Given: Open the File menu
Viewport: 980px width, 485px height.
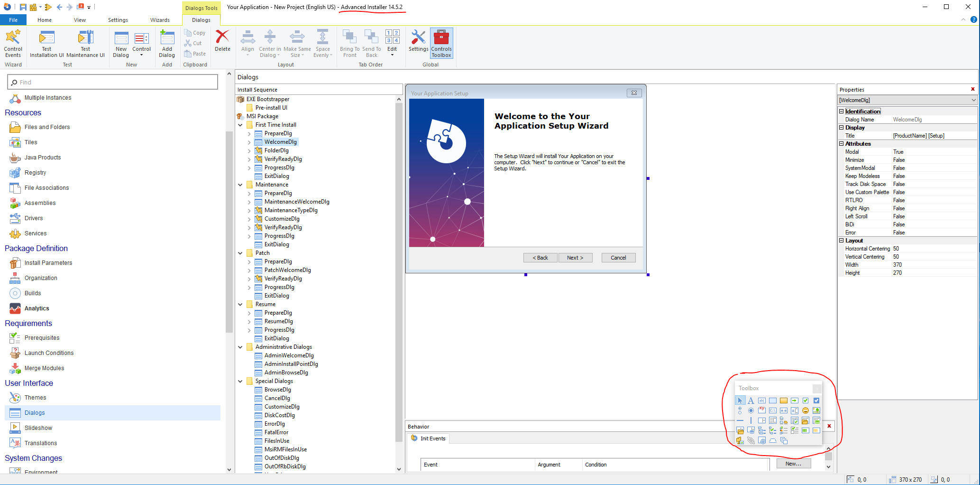Looking at the screenshot, I should coord(13,20).
